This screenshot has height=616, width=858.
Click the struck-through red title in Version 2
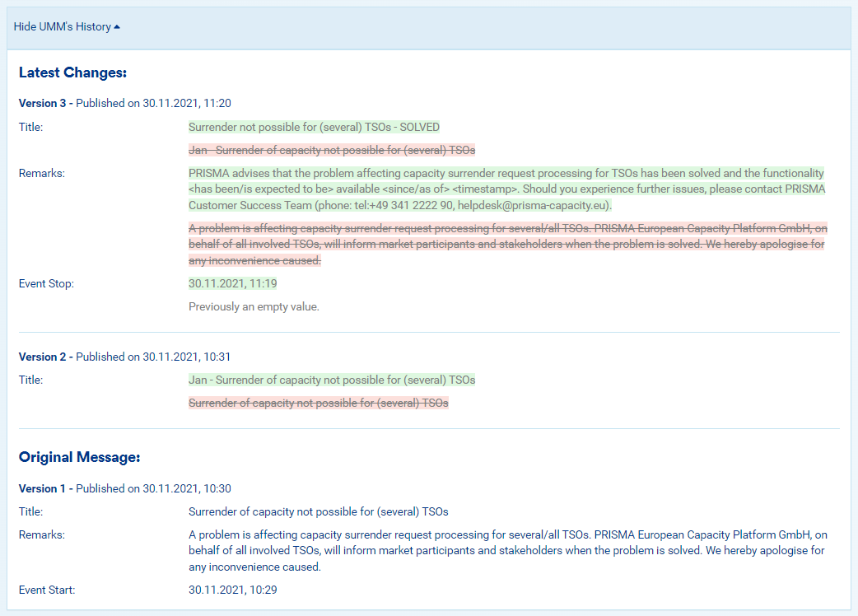tap(318, 403)
